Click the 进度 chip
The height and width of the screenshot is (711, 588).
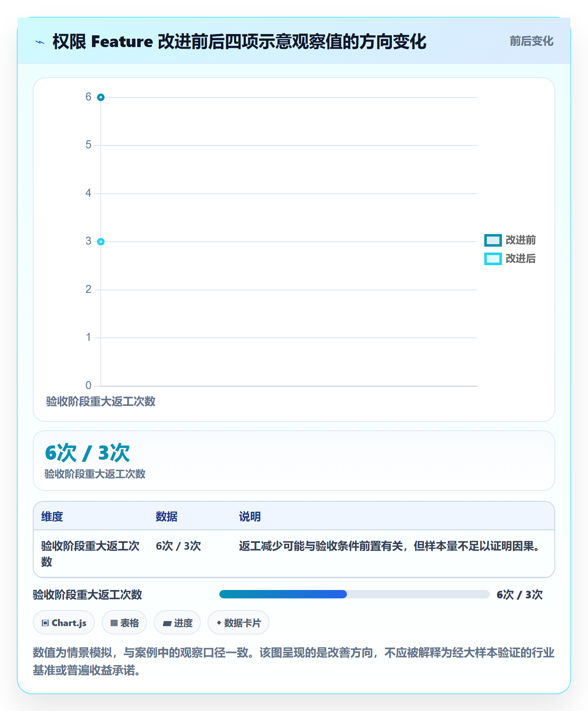click(x=177, y=623)
